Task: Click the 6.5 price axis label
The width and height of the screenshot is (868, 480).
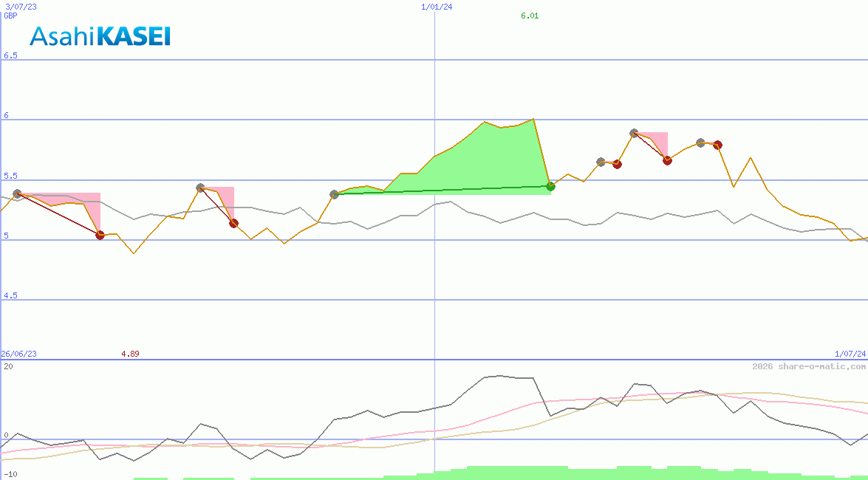Action: click(x=10, y=55)
